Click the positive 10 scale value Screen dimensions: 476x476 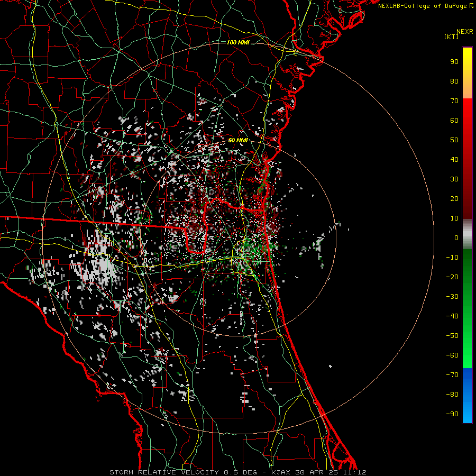tap(454, 218)
